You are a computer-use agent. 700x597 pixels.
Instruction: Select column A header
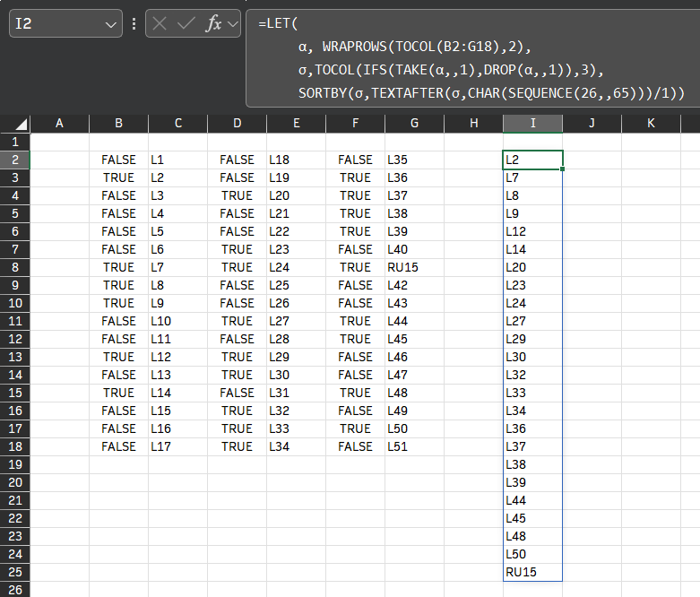pyautogui.click(x=59, y=124)
